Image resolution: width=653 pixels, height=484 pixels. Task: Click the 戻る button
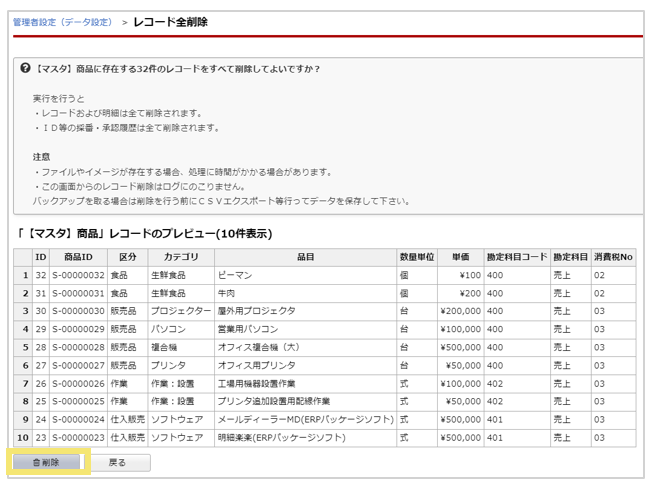(x=117, y=463)
